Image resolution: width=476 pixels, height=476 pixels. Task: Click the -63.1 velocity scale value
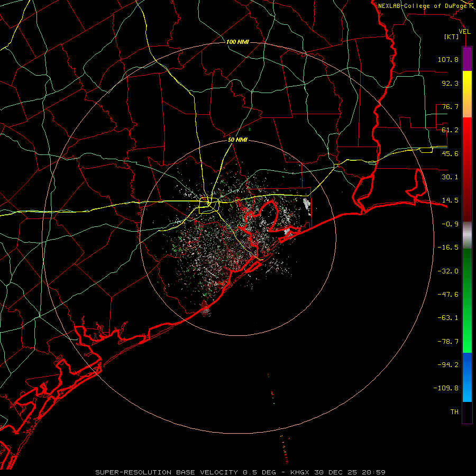click(x=448, y=318)
